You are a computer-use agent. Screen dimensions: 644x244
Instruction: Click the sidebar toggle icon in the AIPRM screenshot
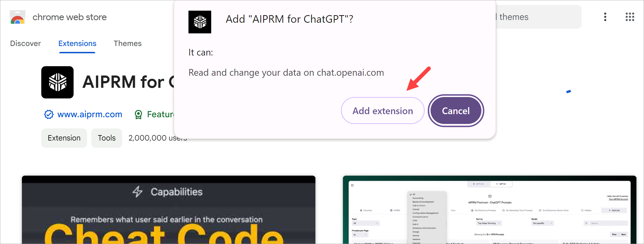pos(352,185)
